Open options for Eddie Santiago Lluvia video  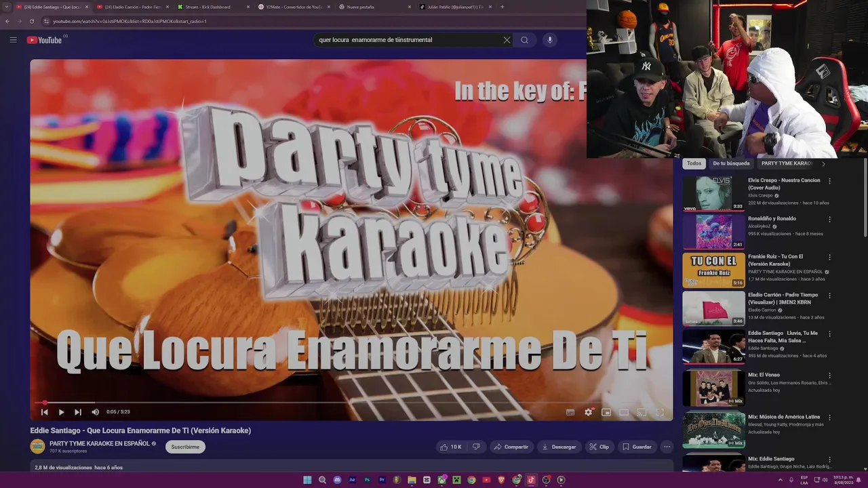point(829,333)
